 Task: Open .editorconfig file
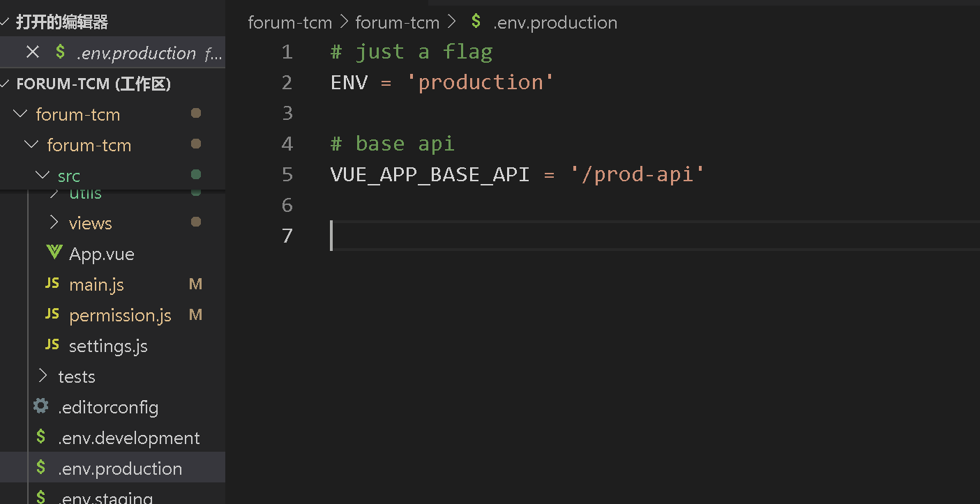108,407
